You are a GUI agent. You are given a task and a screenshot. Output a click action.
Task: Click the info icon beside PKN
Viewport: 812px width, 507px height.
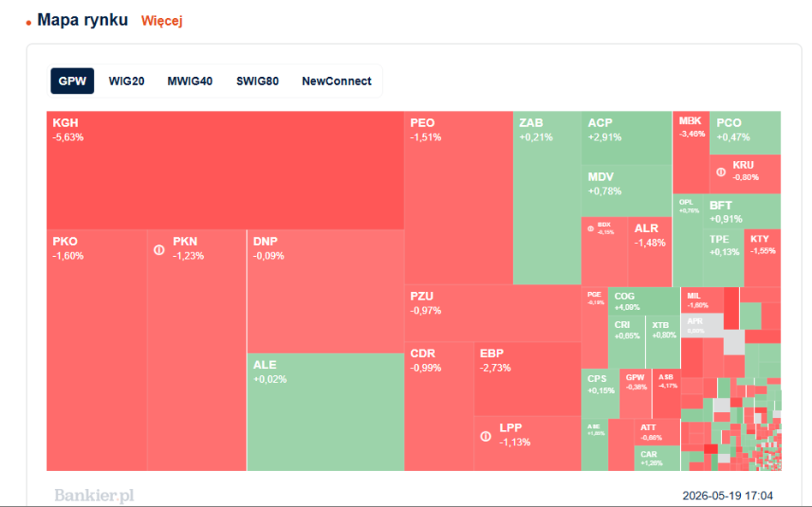[x=159, y=250]
